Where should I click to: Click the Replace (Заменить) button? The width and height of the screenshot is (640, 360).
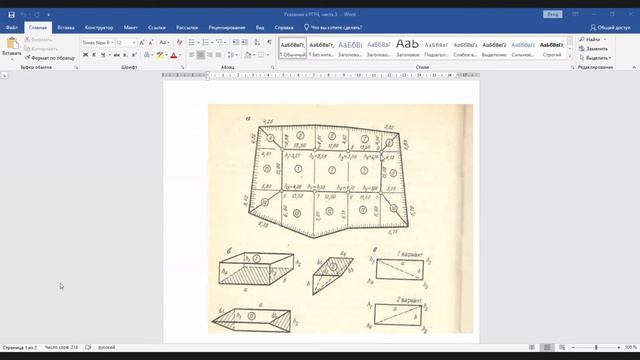pyautogui.click(x=593, y=49)
